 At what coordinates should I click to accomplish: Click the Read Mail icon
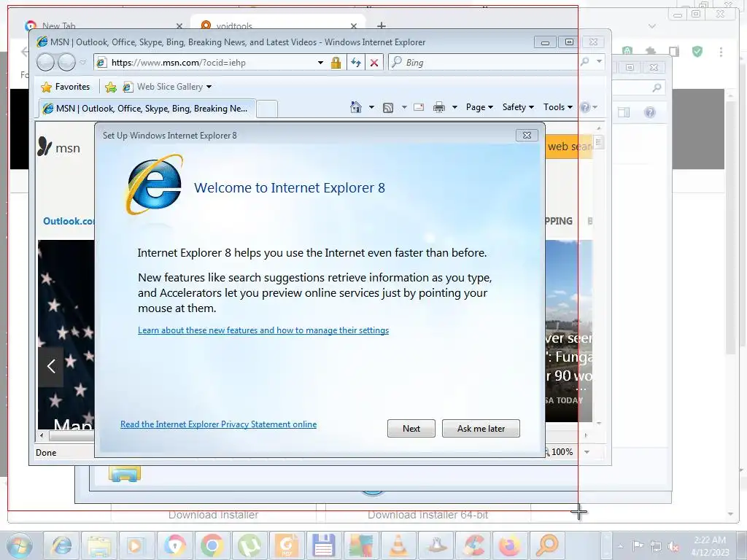click(x=419, y=107)
